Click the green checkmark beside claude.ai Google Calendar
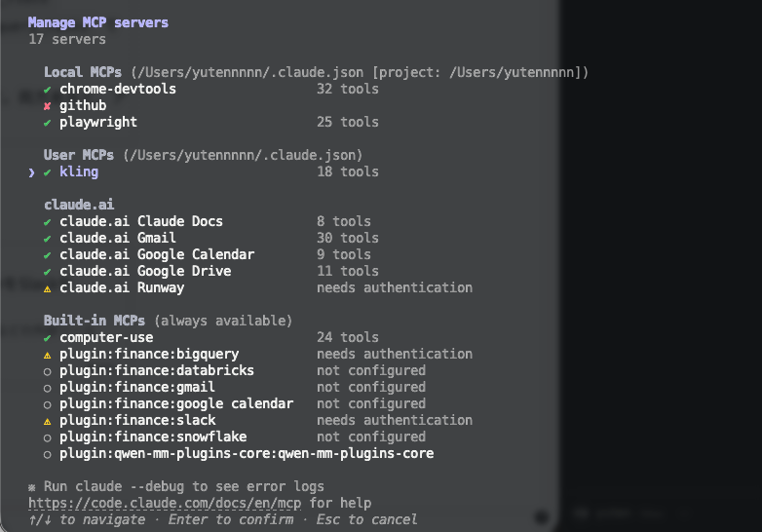 click(x=47, y=255)
